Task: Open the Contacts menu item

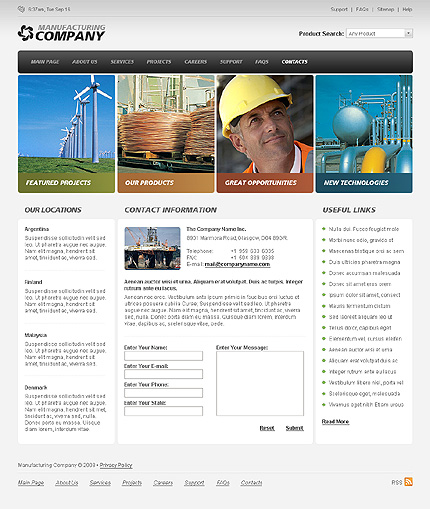Action: (x=294, y=62)
